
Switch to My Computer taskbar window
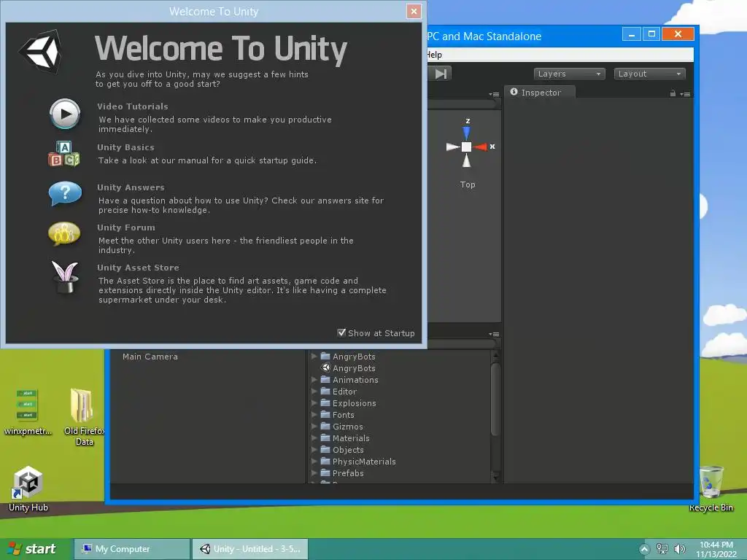click(132, 549)
